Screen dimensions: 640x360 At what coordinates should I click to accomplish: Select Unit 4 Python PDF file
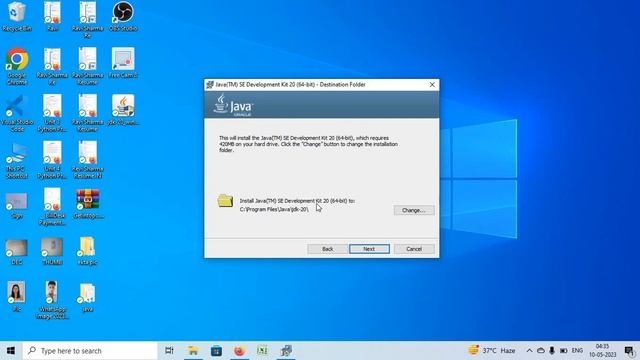(x=52, y=160)
